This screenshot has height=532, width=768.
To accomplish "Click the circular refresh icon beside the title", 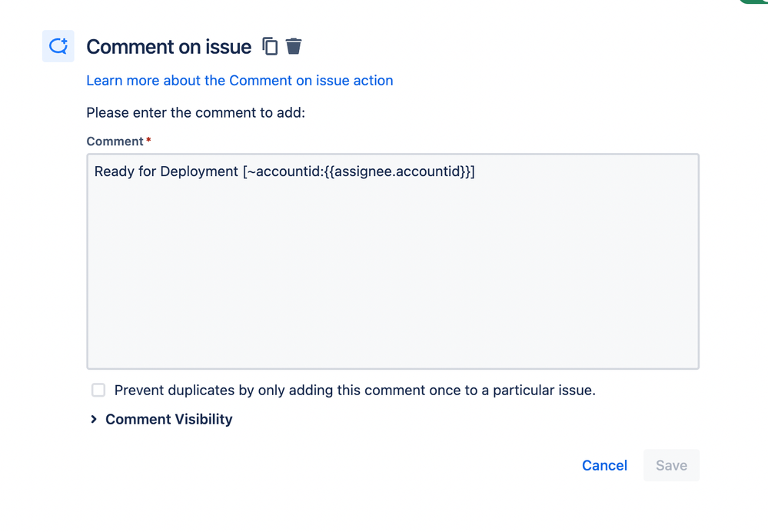I will [58, 46].
